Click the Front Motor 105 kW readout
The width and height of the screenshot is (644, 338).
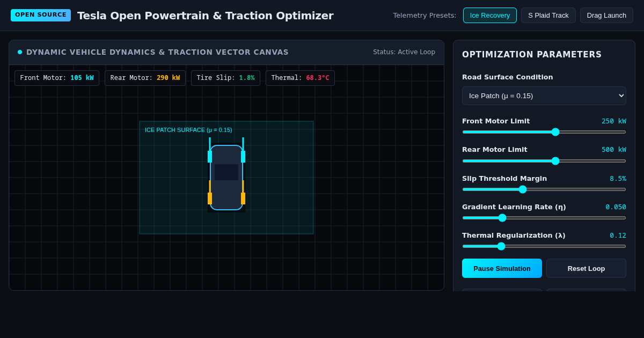[57, 78]
